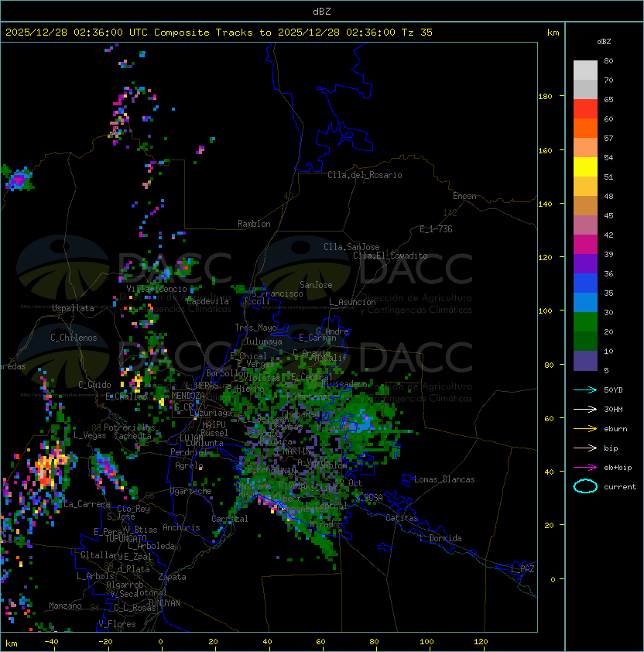Click the Potrerillos map label
644x652 pixels.
tap(129, 427)
